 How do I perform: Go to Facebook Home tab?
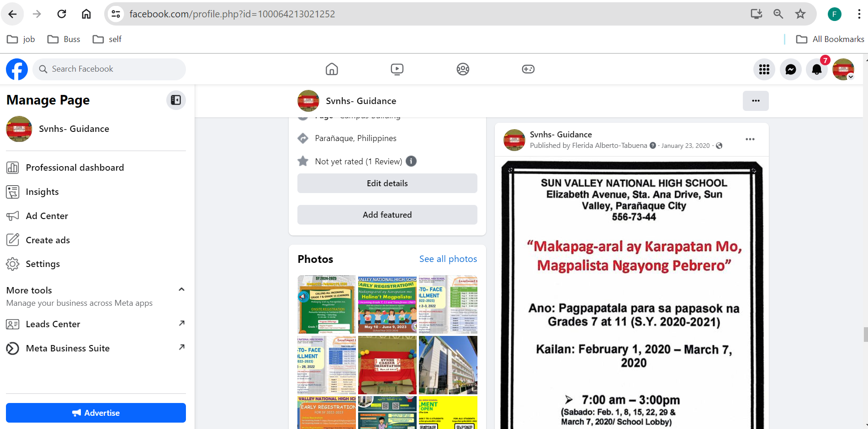click(332, 69)
